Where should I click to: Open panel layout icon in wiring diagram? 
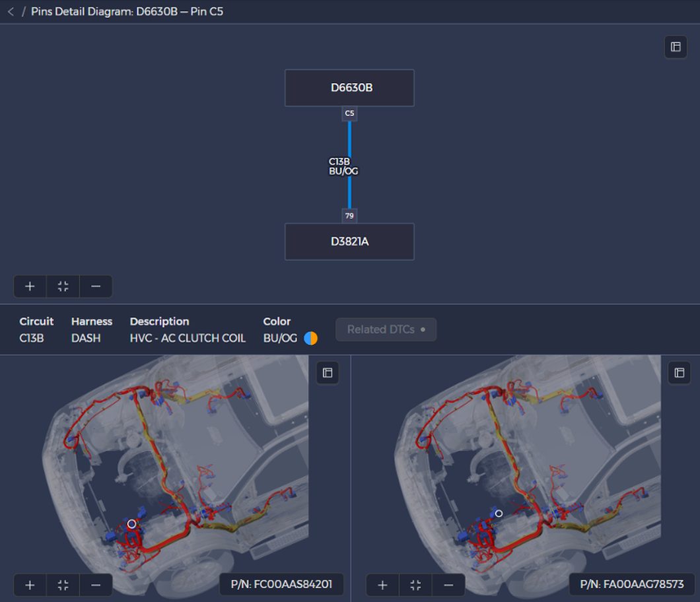676,47
